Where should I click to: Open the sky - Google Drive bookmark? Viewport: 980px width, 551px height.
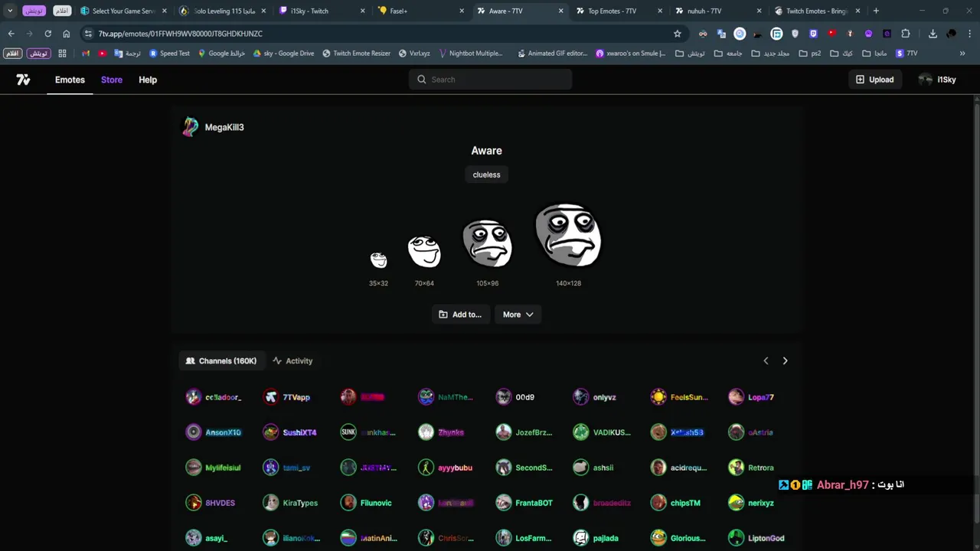[283, 54]
